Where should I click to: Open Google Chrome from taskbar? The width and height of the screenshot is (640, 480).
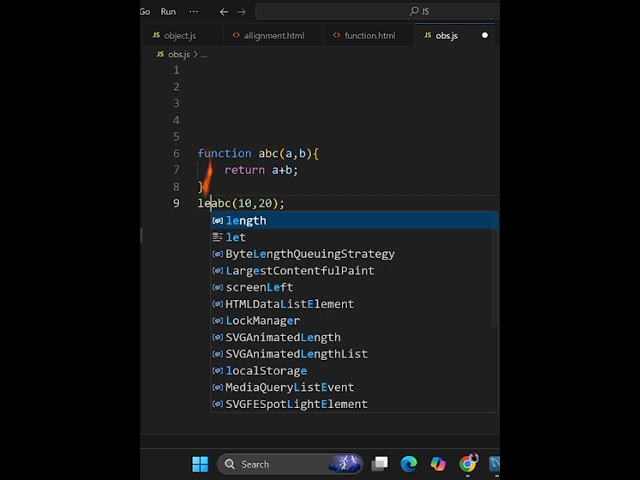coord(468,464)
